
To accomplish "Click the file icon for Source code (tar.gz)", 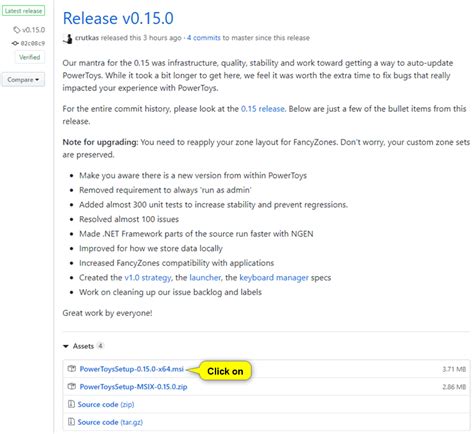I will coord(71,422).
